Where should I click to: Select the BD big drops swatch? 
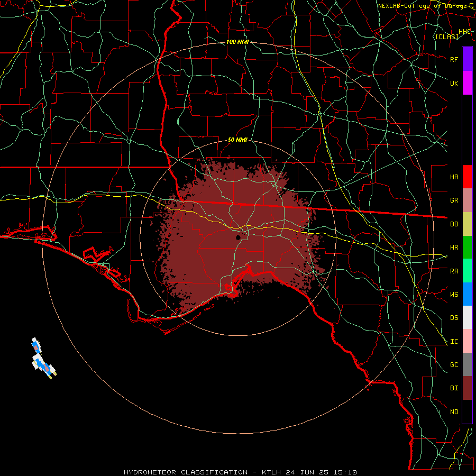coord(467,224)
